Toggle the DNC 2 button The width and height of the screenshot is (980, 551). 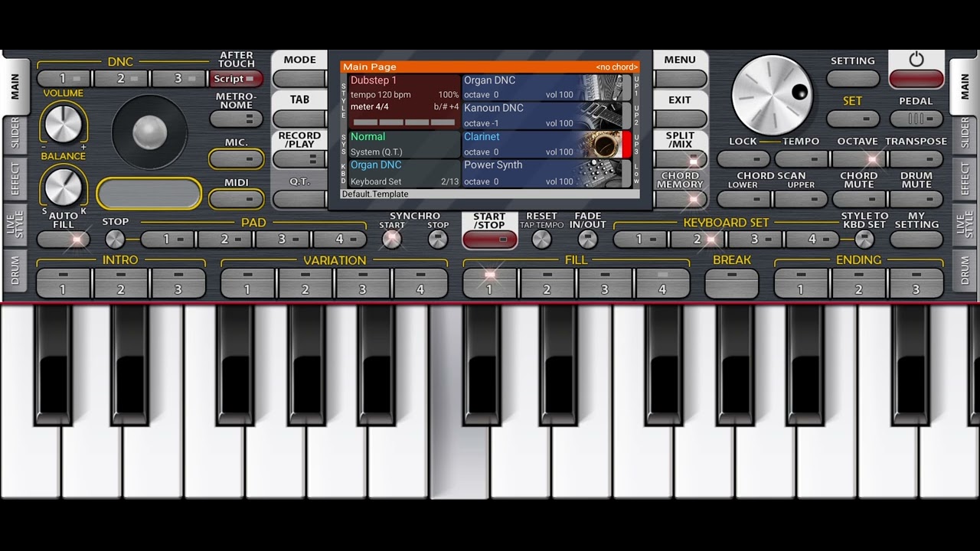point(121,78)
